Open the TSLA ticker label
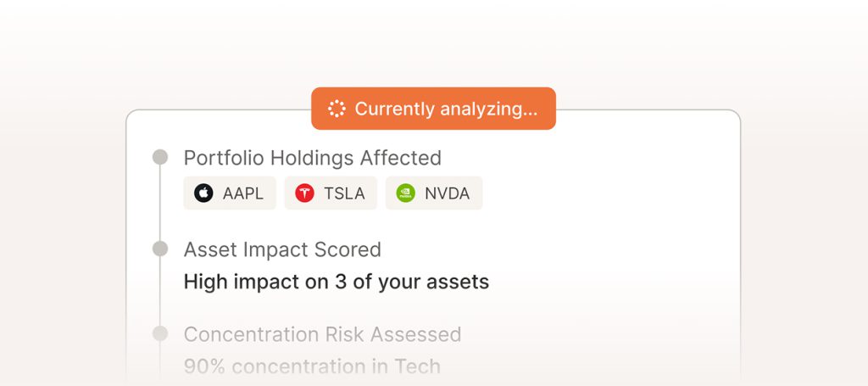 click(x=344, y=193)
